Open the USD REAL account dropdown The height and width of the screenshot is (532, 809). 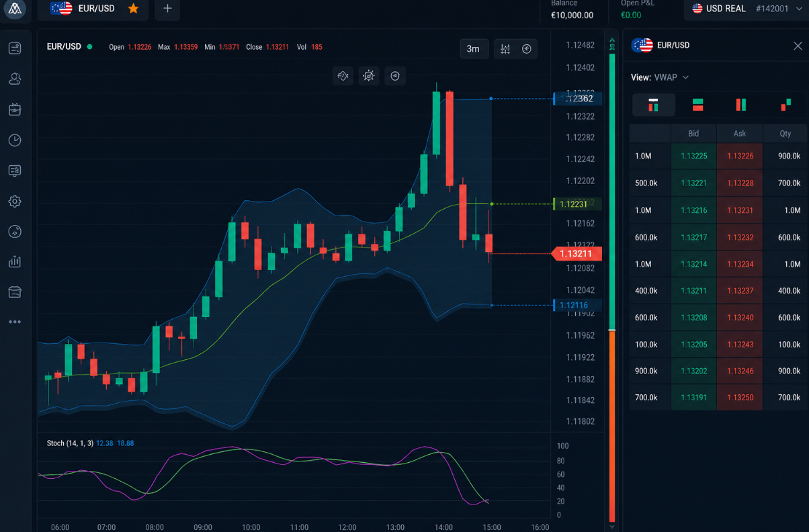pyautogui.click(x=746, y=9)
